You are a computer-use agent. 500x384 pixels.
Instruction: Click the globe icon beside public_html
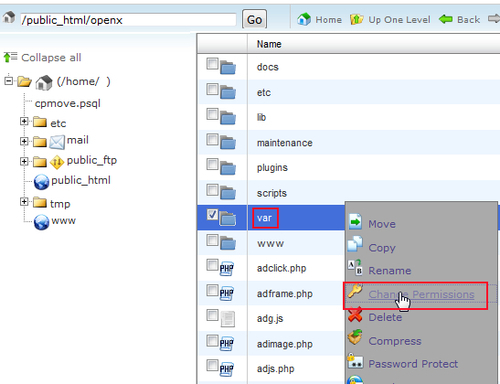[x=41, y=182]
